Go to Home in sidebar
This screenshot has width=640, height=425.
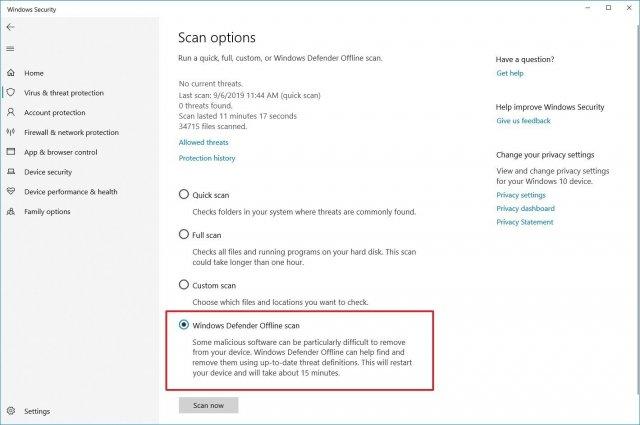tap(33, 73)
